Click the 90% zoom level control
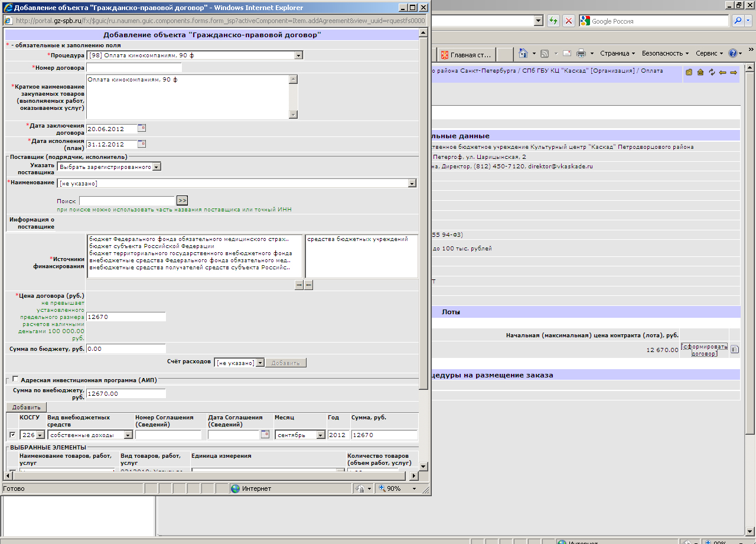The image size is (756, 544). click(398, 488)
